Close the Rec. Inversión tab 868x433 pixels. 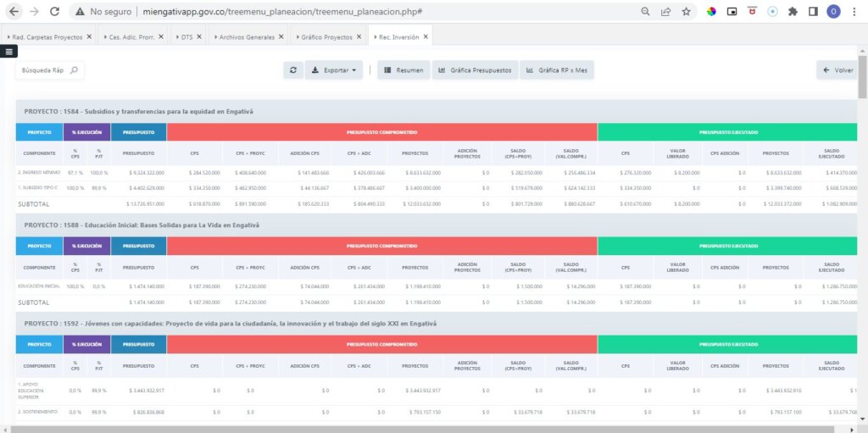[x=426, y=36]
